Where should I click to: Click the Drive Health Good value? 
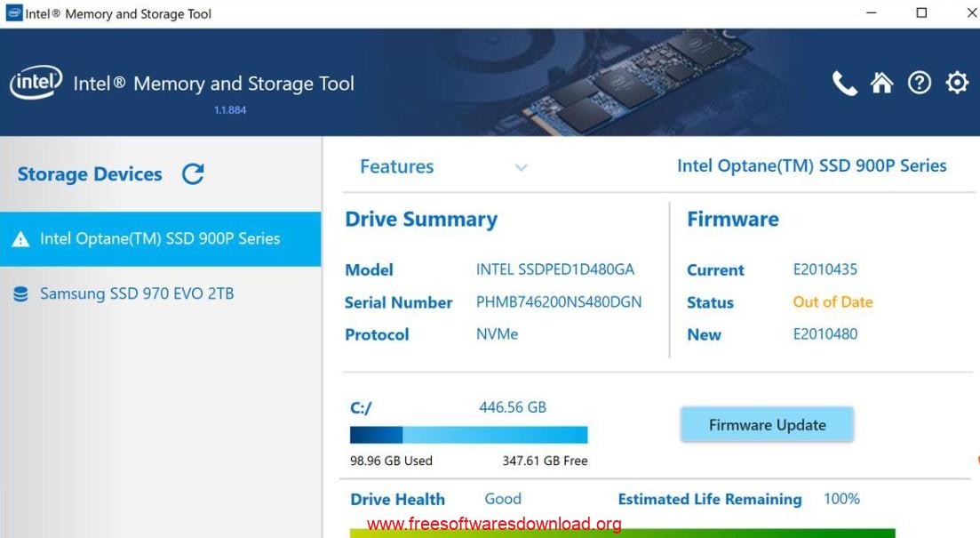pyautogui.click(x=503, y=499)
